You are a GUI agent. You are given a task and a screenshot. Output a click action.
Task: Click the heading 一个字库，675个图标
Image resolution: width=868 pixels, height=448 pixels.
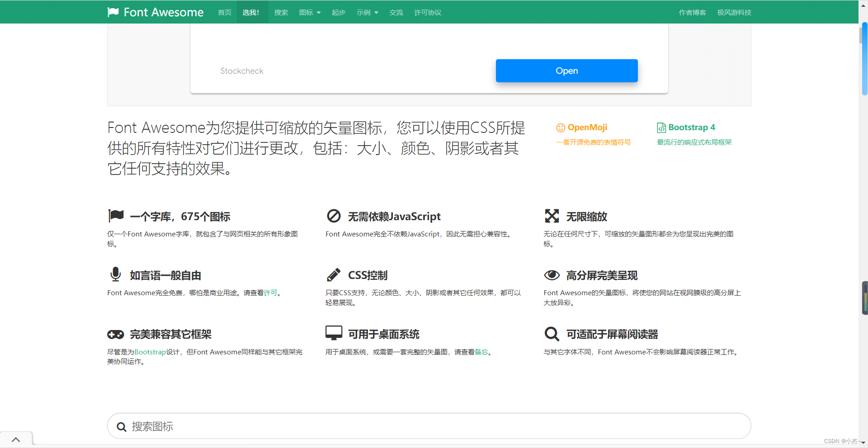[180, 217]
